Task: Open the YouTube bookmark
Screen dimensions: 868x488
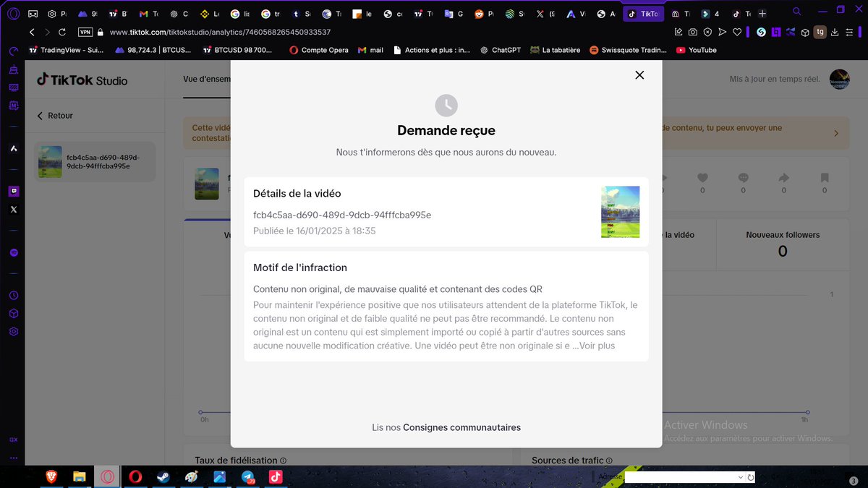Action: [696, 50]
